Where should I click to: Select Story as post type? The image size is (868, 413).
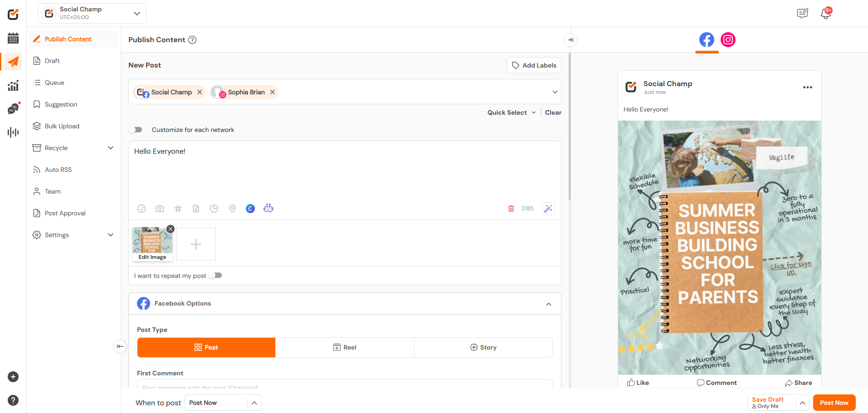point(483,347)
